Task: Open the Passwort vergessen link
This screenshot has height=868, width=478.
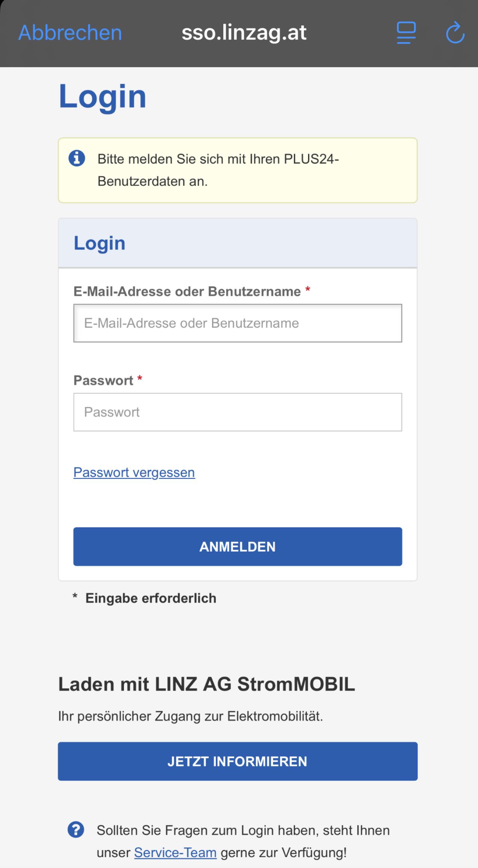Action: coord(134,472)
